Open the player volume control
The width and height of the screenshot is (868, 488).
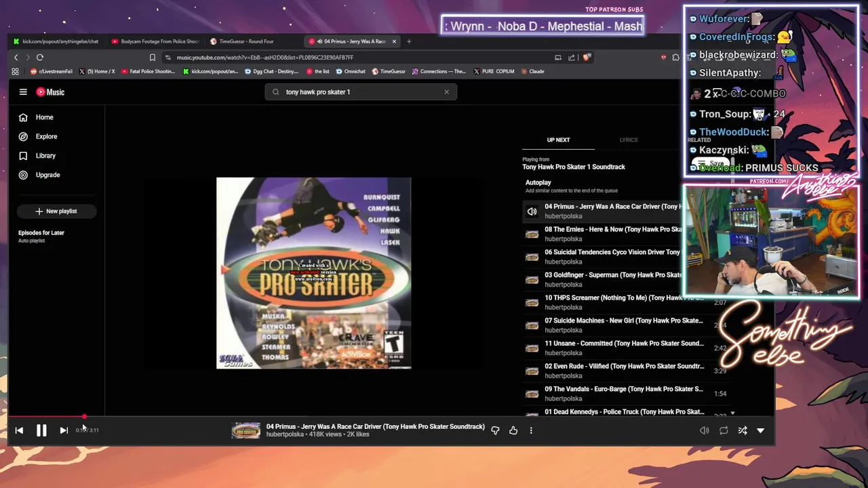(705, 430)
